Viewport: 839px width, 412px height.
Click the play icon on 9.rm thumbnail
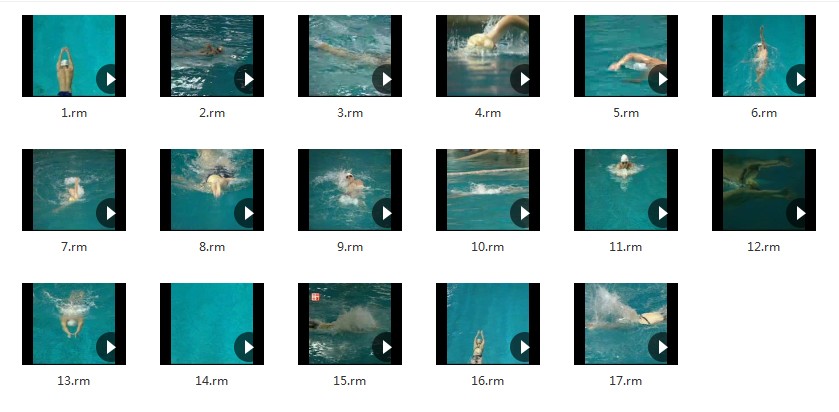click(x=386, y=213)
